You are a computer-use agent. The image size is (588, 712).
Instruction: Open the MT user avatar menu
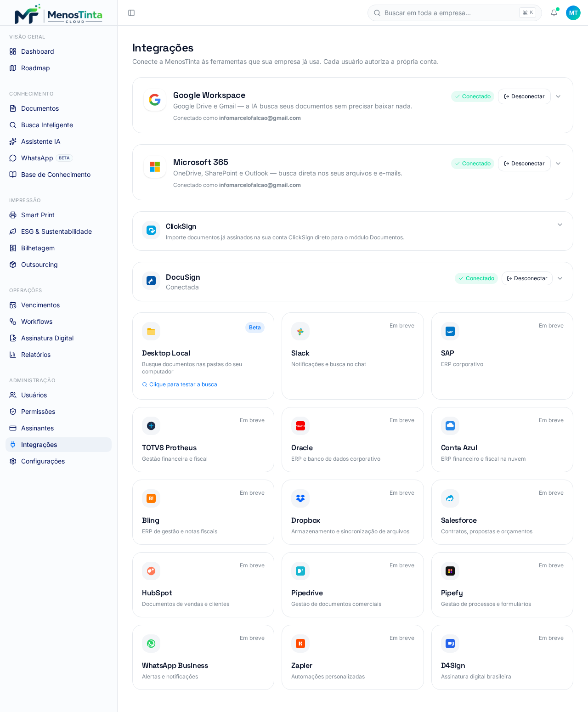coord(573,13)
